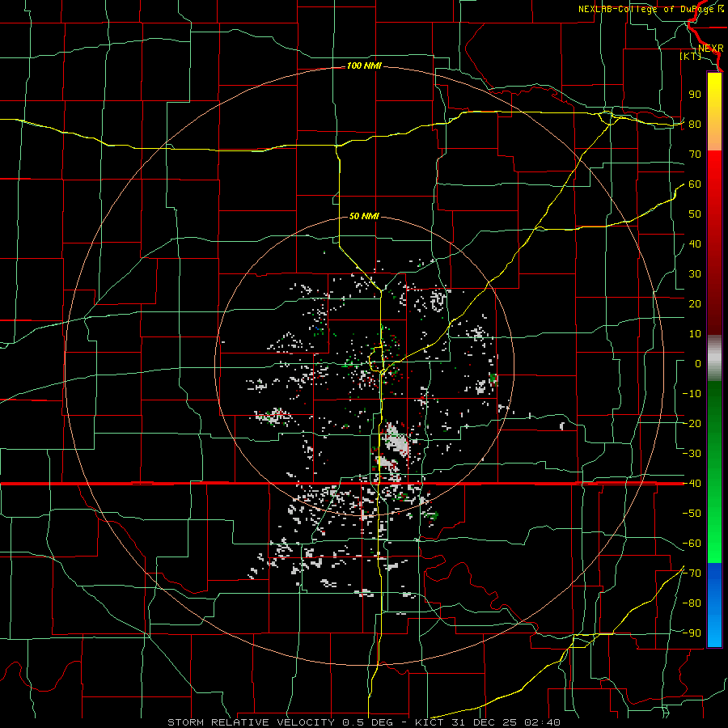Click the 50 value on velocity scale
Screen dimensions: 728x728
pos(695,214)
